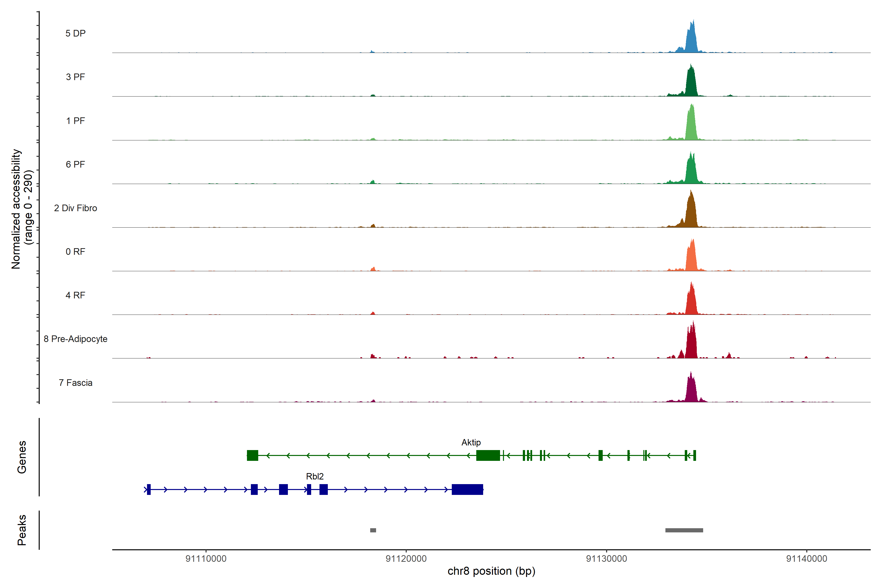Click the 7 Fascia track label

(x=75, y=382)
